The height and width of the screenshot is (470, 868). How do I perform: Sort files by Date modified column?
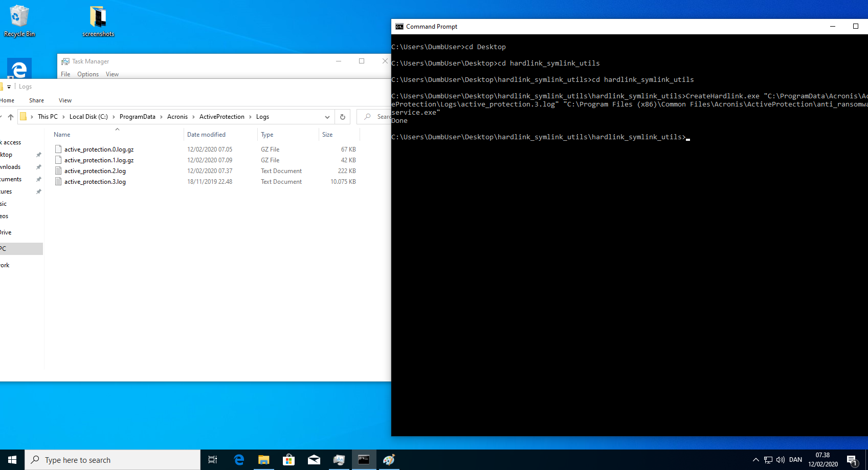pos(206,135)
